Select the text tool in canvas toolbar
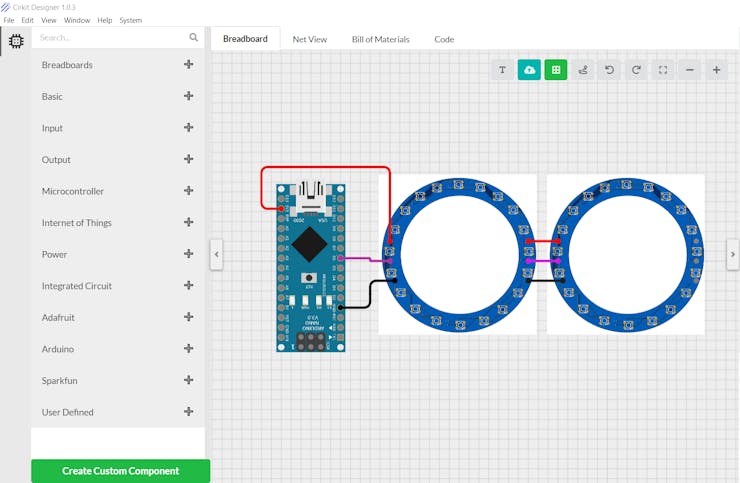The image size is (740, 483). pyautogui.click(x=503, y=70)
